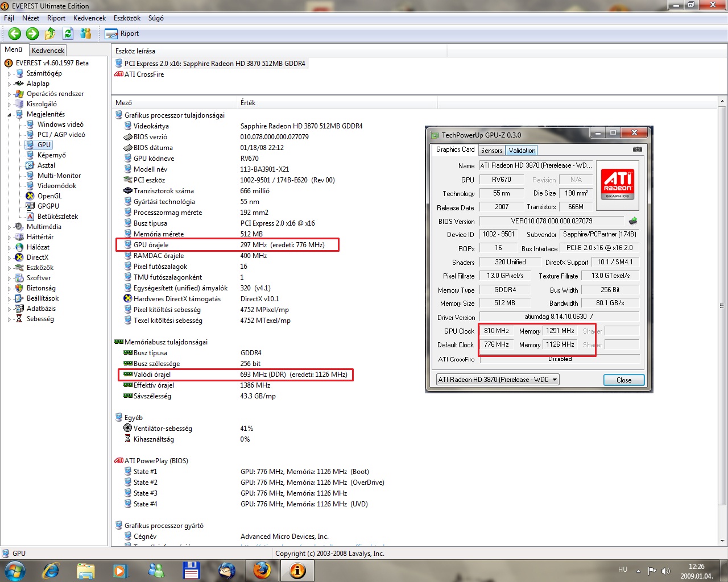Open the Nézet menu
This screenshot has height=582, width=728.
31,18
